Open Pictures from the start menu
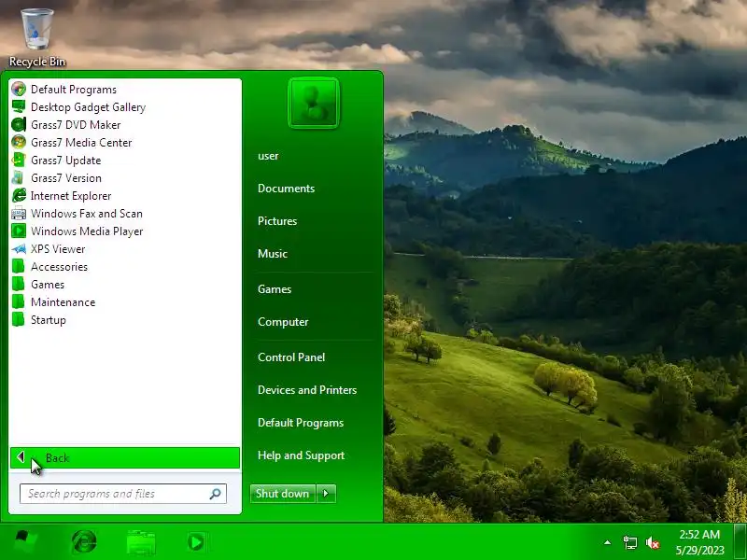 point(277,221)
